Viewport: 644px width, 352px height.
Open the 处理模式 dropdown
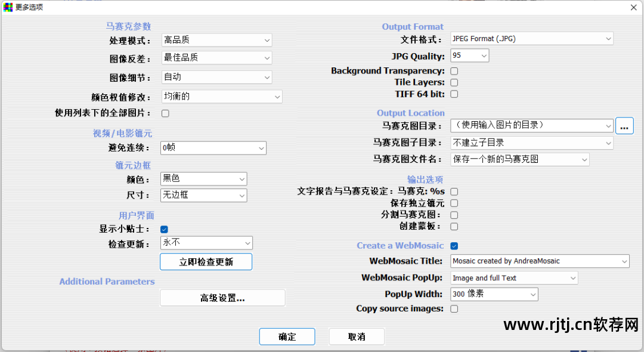(x=217, y=40)
